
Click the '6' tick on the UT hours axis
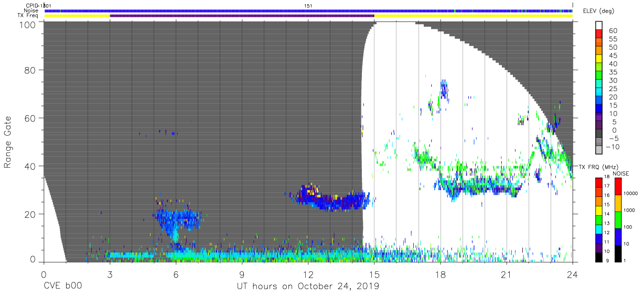click(x=176, y=274)
